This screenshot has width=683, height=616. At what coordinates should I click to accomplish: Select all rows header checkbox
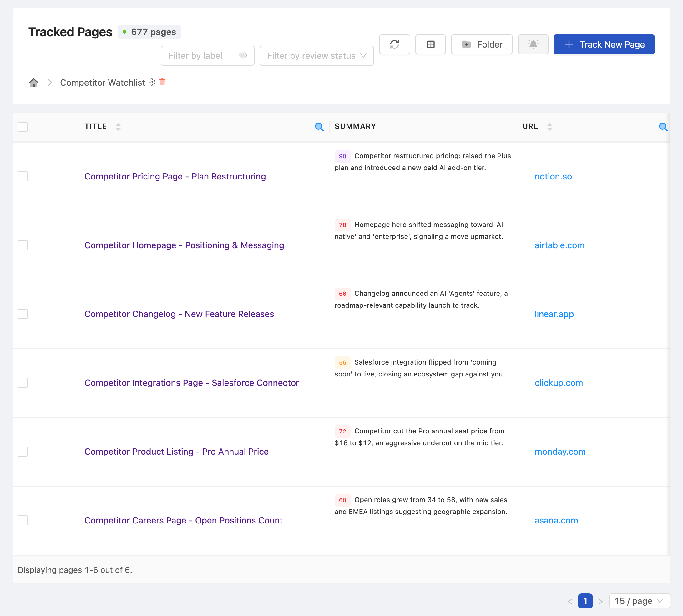(22, 127)
